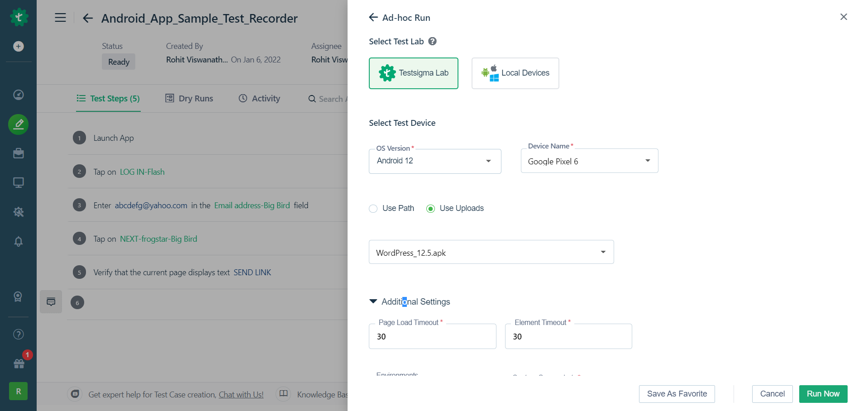The height and width of the screenshot is (411, 868).
Task: Collapse the Additional Settings section
Action: 373,301
